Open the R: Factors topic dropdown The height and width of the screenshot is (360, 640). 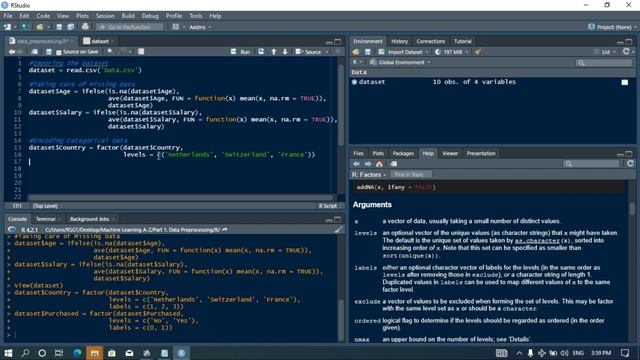coord(369,175)
